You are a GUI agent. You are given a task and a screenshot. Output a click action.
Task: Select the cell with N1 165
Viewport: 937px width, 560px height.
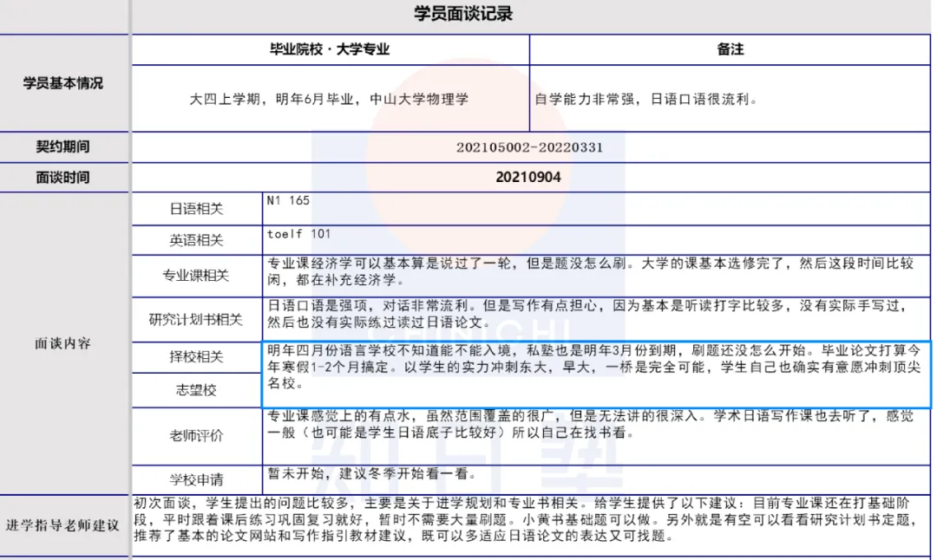click(x=596, y=209)
